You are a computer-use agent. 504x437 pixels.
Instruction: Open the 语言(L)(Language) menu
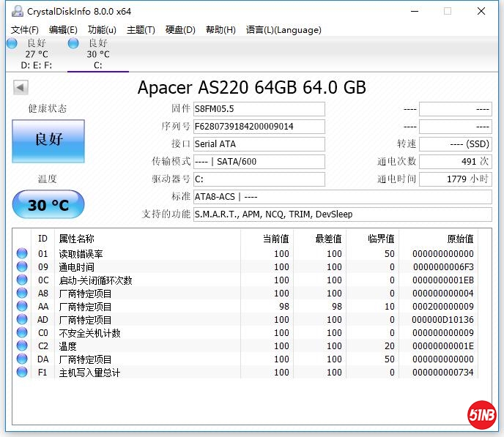pos(283,30)
